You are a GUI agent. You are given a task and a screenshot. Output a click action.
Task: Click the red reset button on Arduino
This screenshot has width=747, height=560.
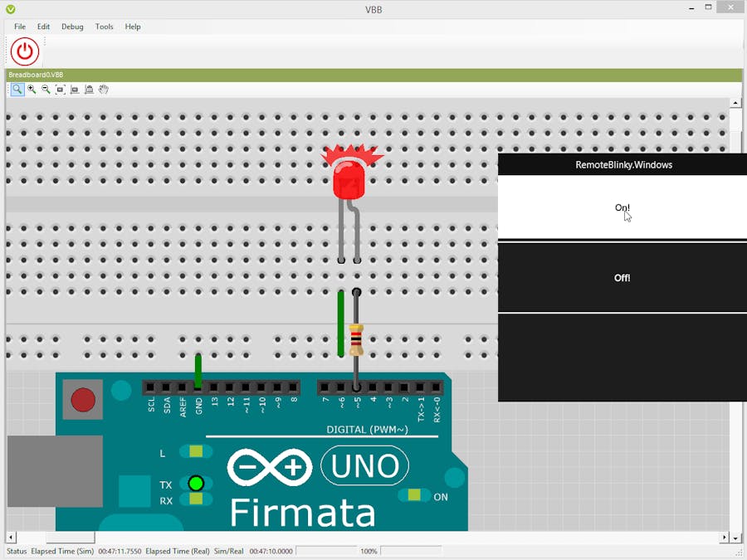tap(83, 400)
